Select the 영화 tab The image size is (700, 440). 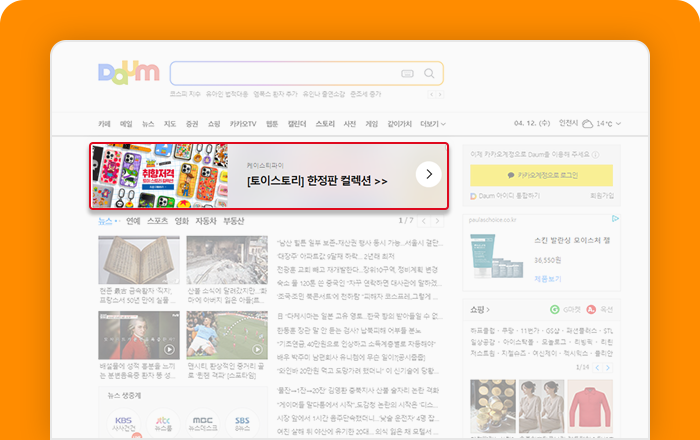[x=181, y=221]
